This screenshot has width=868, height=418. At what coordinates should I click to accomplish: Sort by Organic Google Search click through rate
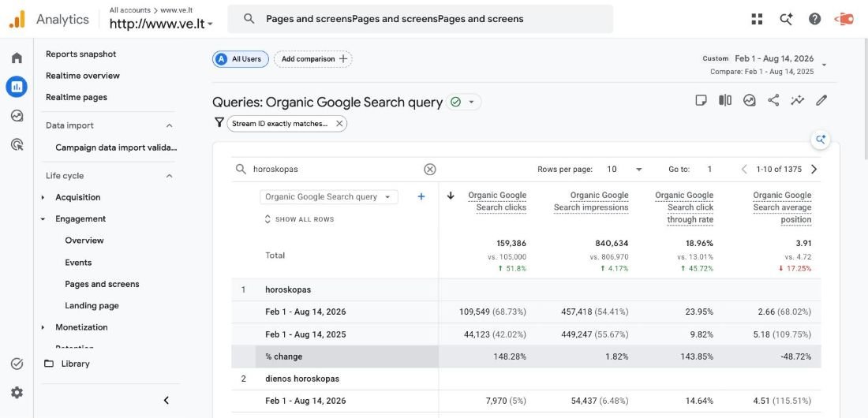[x=684, y=207]
